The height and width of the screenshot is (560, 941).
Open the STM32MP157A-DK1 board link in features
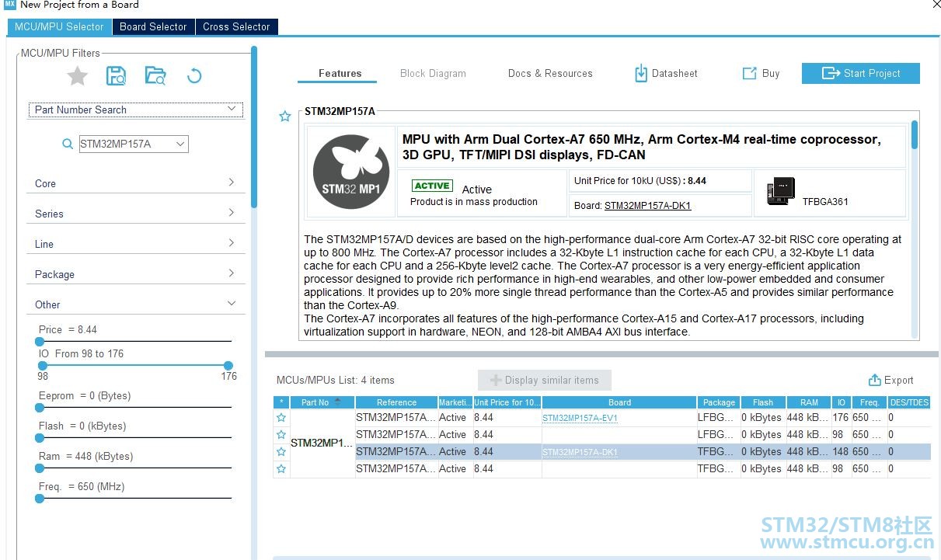pos(647,206)
